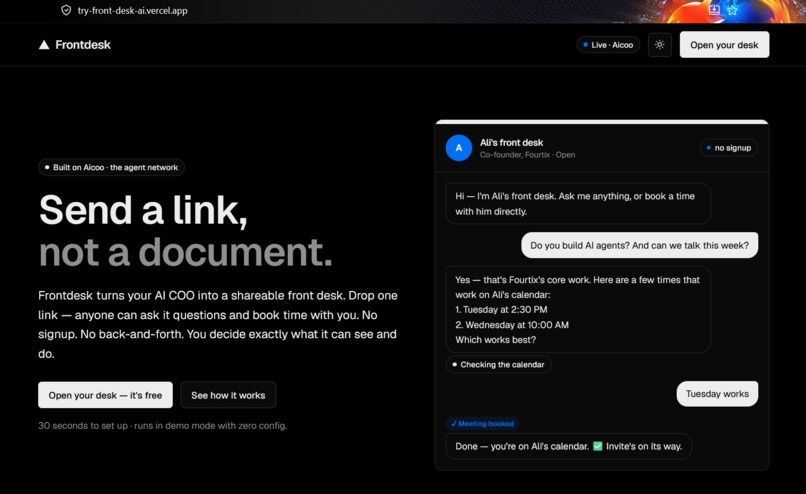Click the not a document. headline

tap(186, 252)
